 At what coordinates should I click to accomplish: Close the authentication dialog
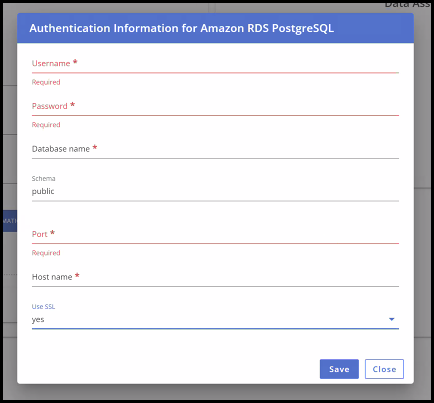coord(384,369)
